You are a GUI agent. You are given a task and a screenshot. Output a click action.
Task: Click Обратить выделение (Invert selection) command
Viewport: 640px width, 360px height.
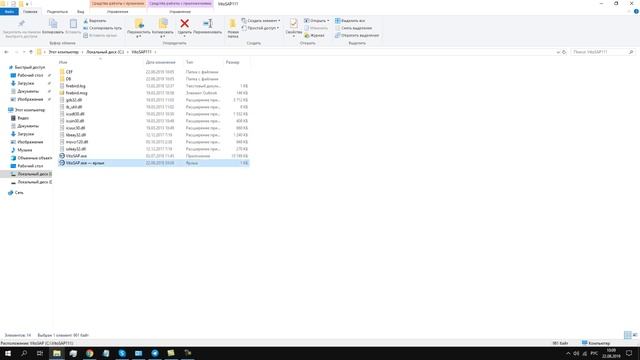coord(357,35)
